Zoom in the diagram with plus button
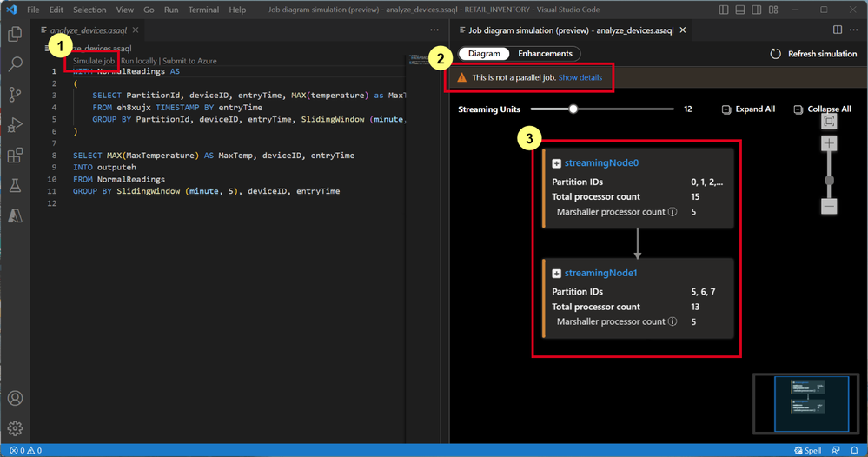 tap(829, 144)
